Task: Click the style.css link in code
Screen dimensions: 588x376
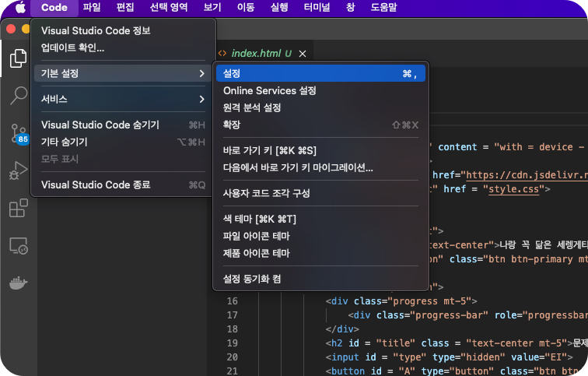Action: pos(513,189)
